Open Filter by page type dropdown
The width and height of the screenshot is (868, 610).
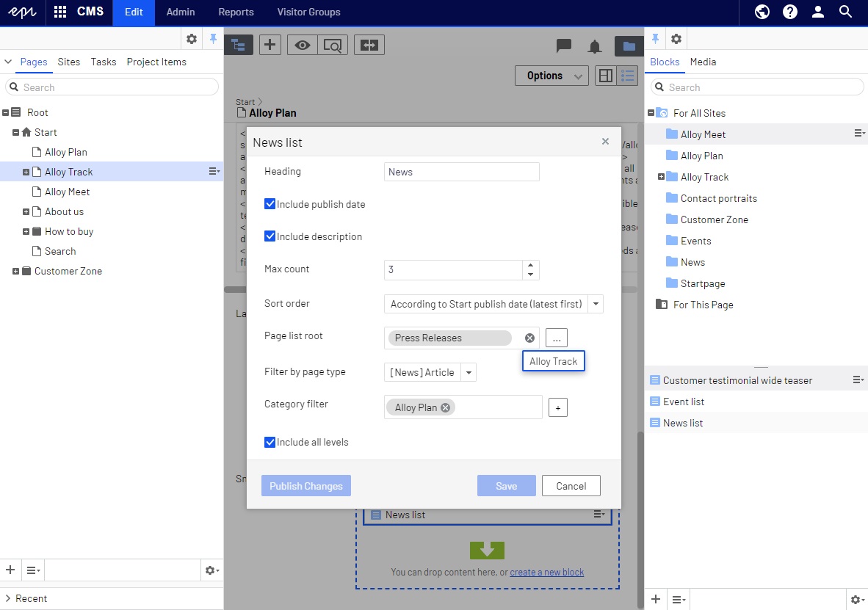469,372
